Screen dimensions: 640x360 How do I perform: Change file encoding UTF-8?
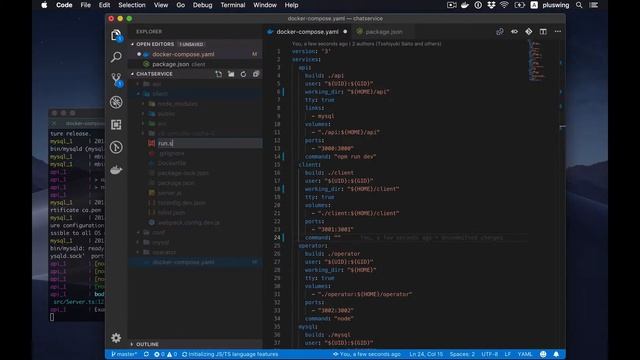pyautogui.click(x=489, y=354)
